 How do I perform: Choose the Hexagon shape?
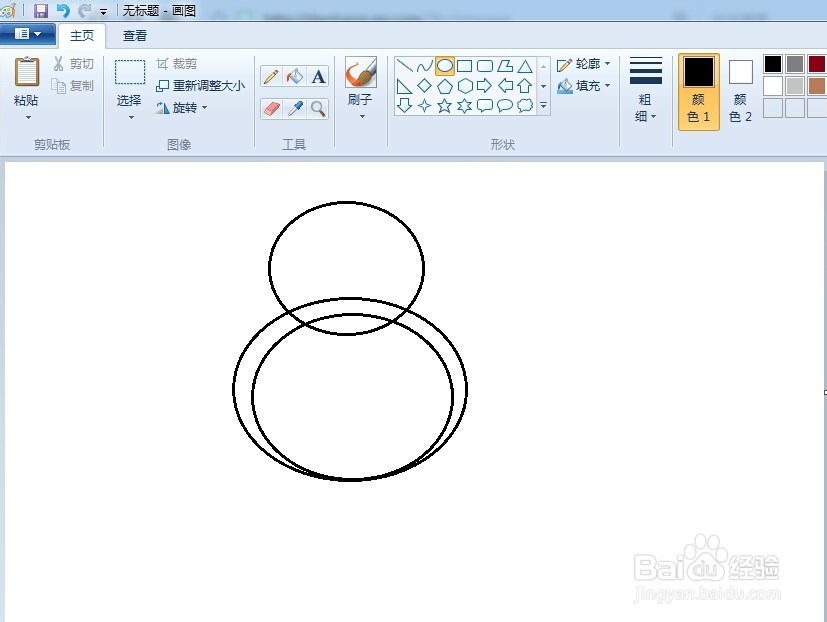click(x=465, y=85)
